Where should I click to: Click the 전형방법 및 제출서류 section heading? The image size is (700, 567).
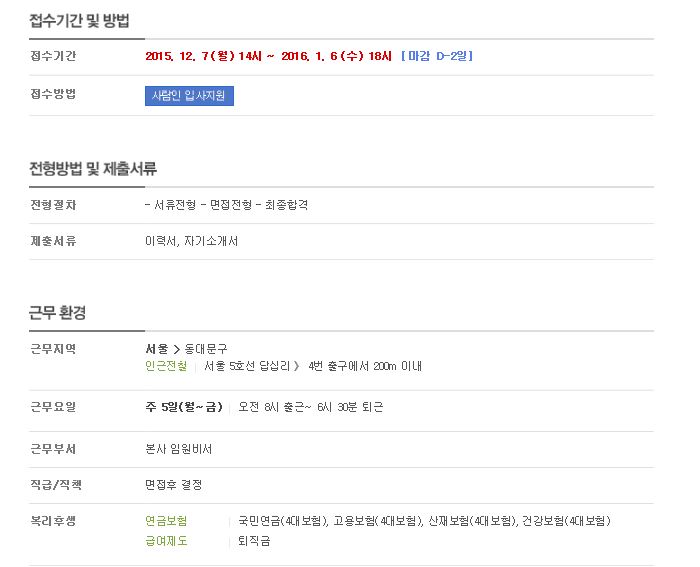[x=93, y=169]
